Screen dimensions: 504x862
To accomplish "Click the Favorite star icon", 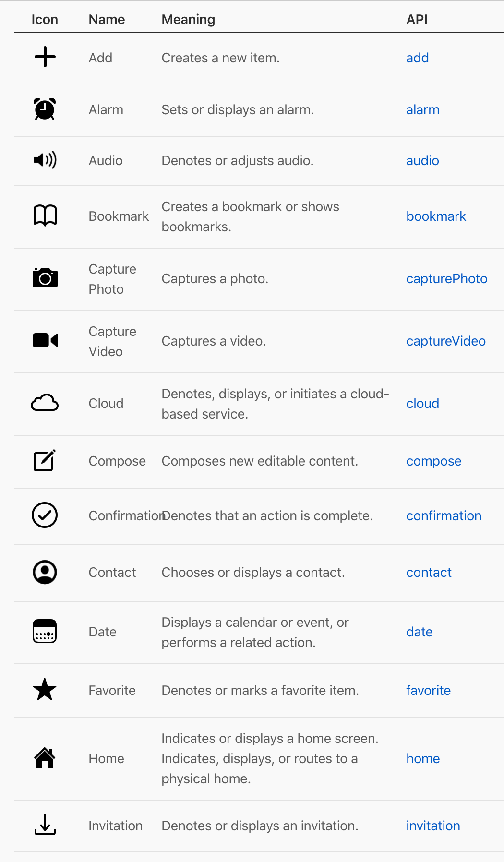I will click(45, 689).
